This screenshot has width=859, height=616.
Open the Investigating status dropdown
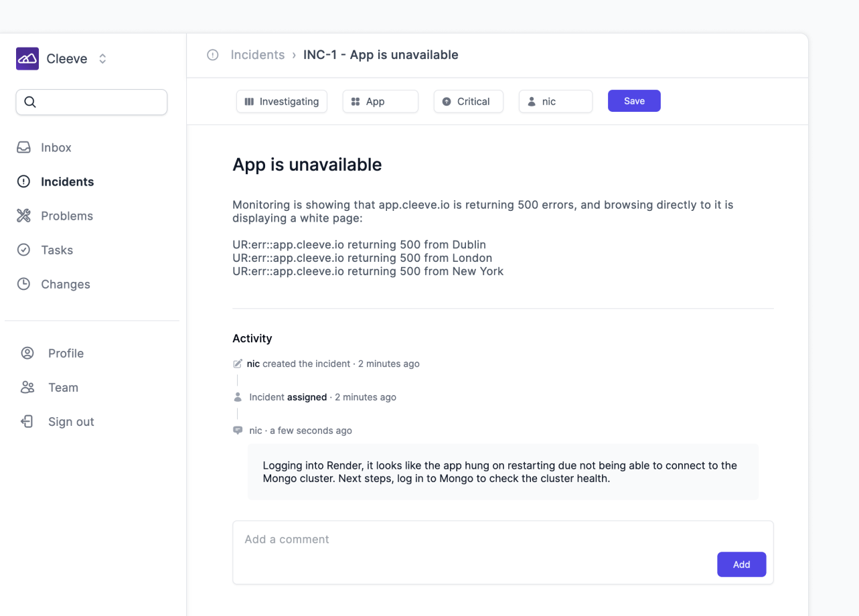282,101
